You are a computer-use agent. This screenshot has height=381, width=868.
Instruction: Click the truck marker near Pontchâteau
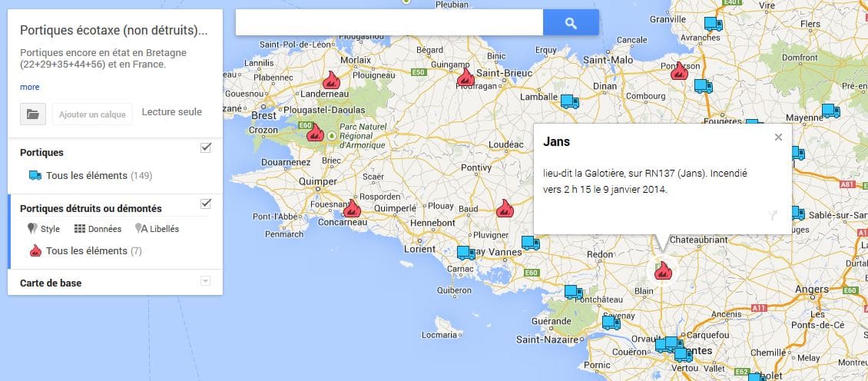[x=573, y=292]
